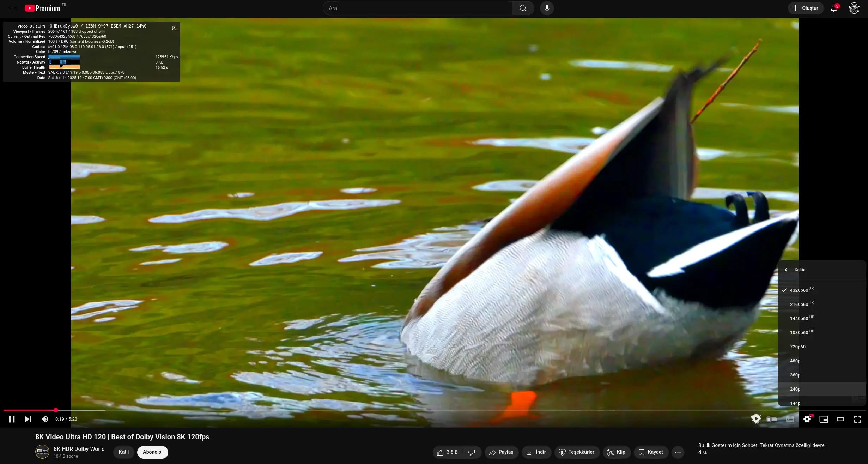Open the account avatar menu
This screenshot has height=464, width=868.
pos(854,8)
